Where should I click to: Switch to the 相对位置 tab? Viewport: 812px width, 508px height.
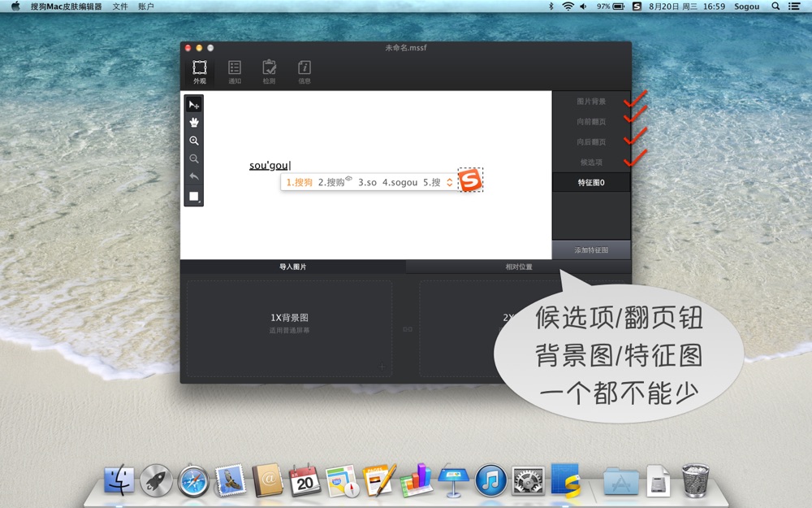pos(518,267)
